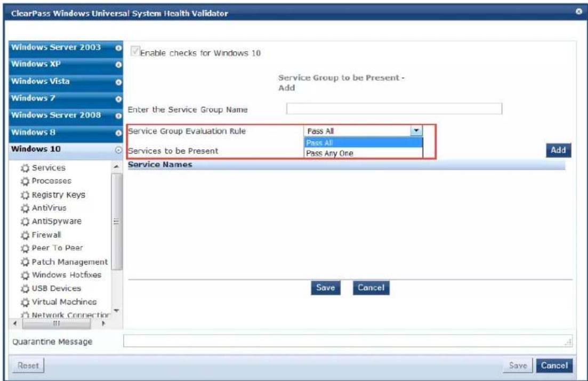Click the gear icon beside Services
This screenshot has height=381, width=588.
25,168
